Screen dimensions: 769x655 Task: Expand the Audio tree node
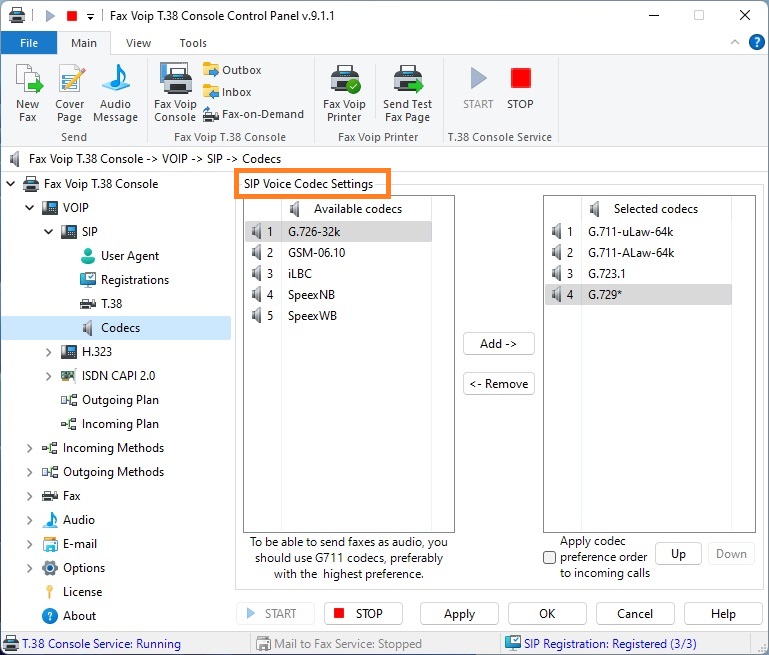click(x=29, y=520)
